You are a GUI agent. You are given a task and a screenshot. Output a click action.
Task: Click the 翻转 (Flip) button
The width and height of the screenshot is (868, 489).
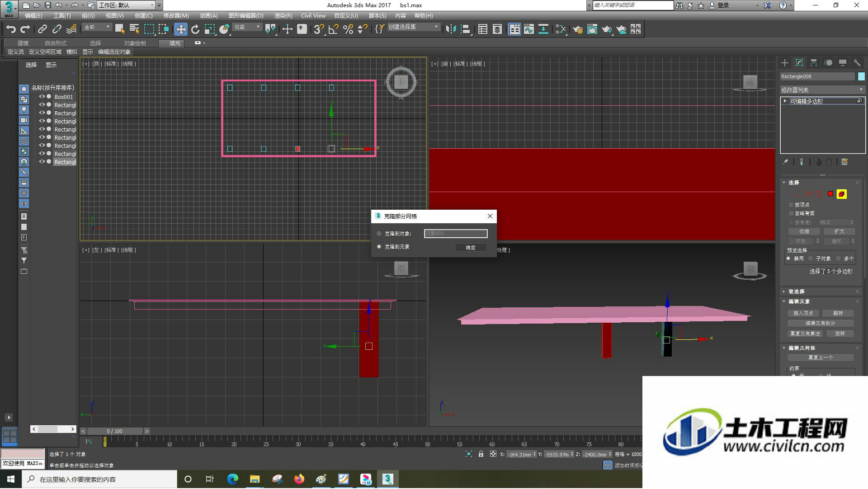click(838, 313)
